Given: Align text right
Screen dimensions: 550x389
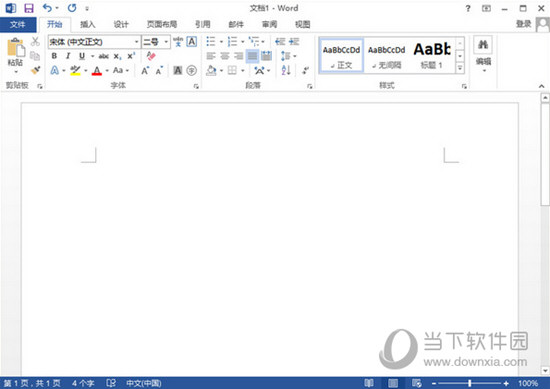Looking at the screenshot, I should pyautogui.click(x=239, y=56).
